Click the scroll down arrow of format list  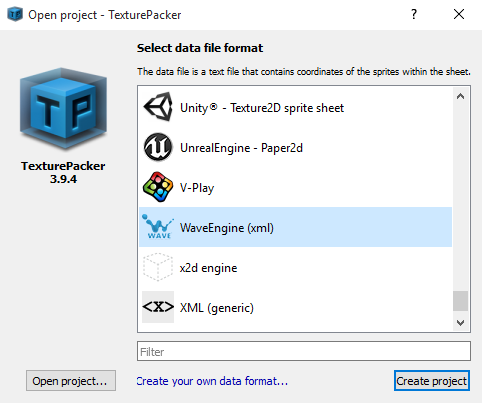click(x=461, y=322)
